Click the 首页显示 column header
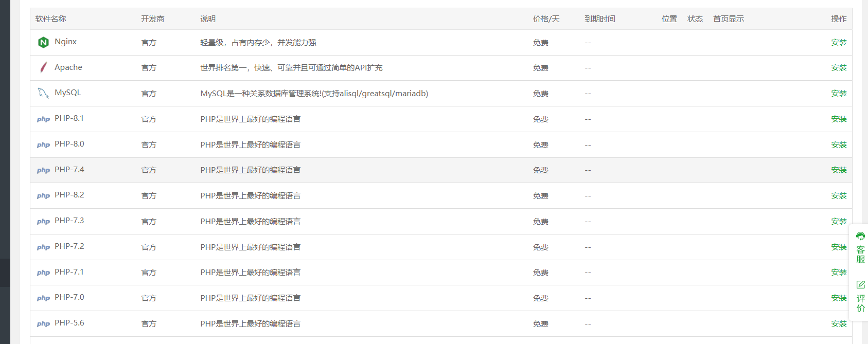The image size is (868, 344). tap(729, 19)
